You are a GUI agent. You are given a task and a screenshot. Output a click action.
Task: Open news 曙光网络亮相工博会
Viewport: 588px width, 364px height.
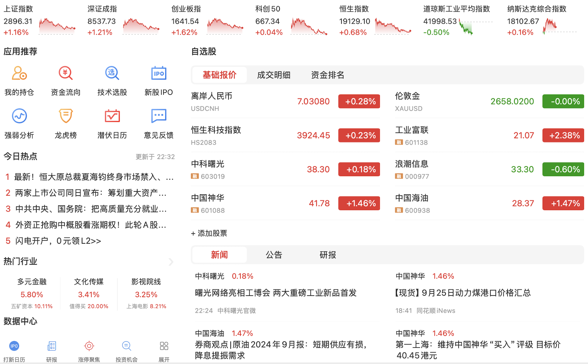tap(276, 293)
